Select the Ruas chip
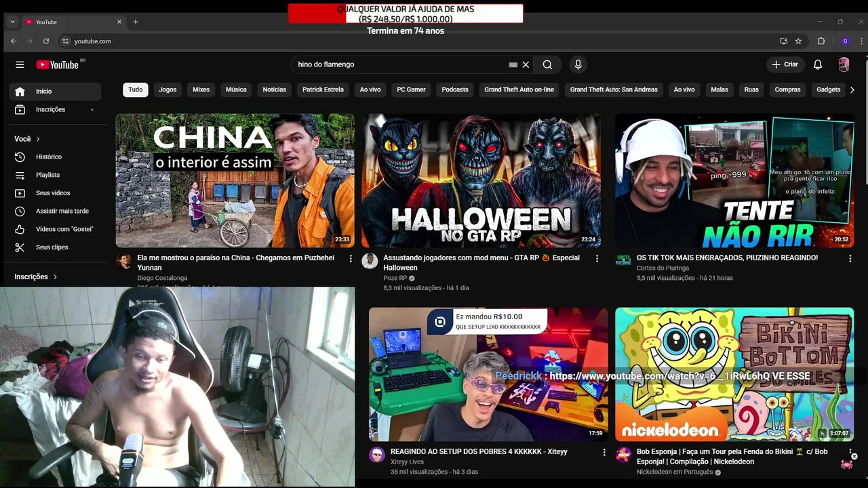The height and width of the screenshot is (488, 868). tap(751, 89)
